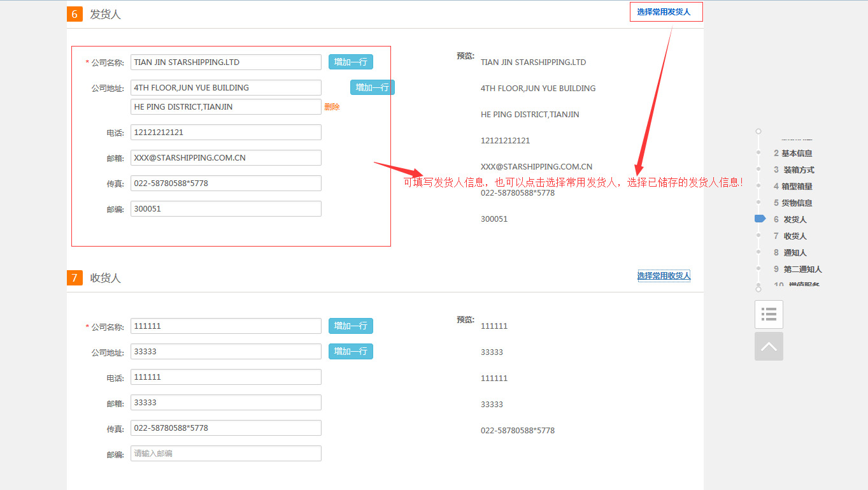Open the 选择常用收货人 link
The height and width of the screenshot is (490, 868).
click(664, 276)
